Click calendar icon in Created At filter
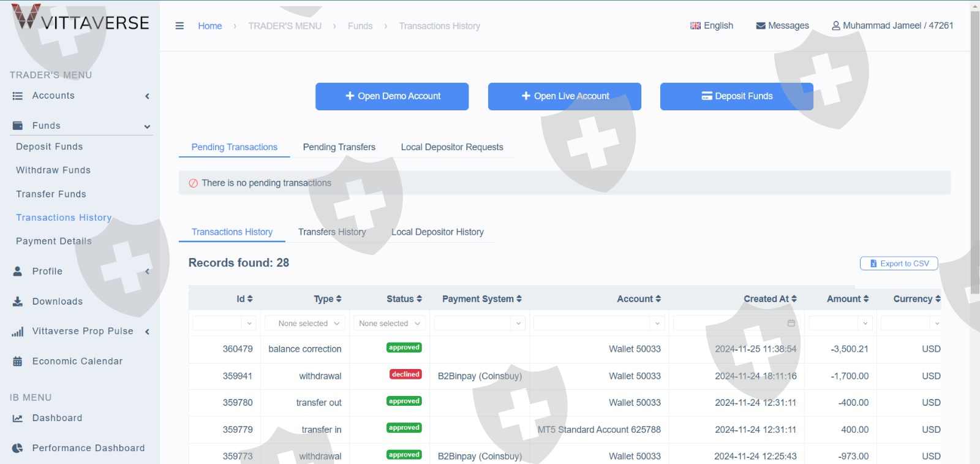The height and width of the screenshot is (464, 980). (x=791, y=323)
